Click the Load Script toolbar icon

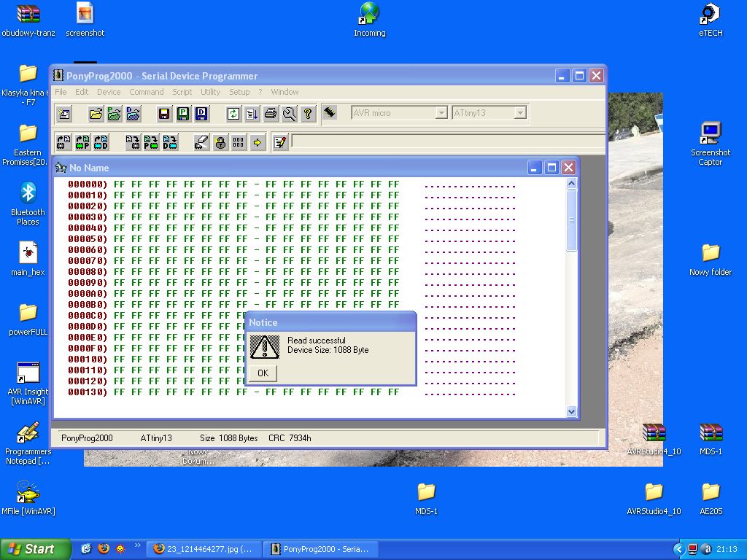click(252, 113)
